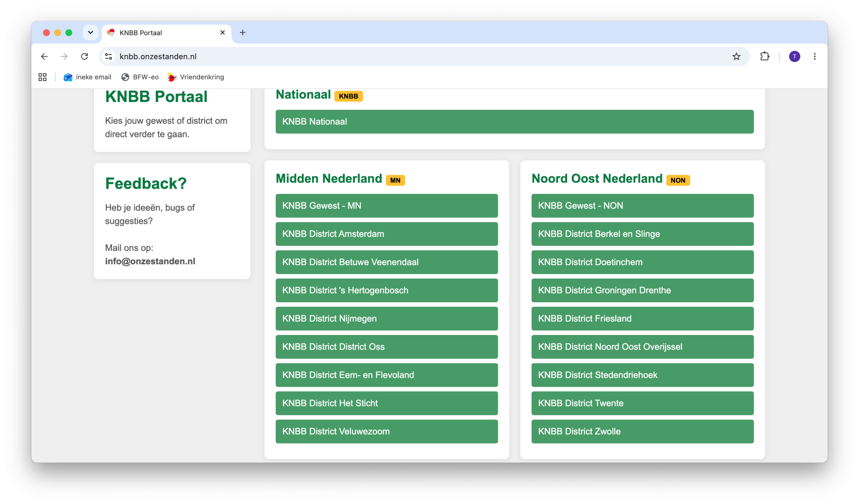
Task: Open KNBB District Zwolle
Action: 642,431
